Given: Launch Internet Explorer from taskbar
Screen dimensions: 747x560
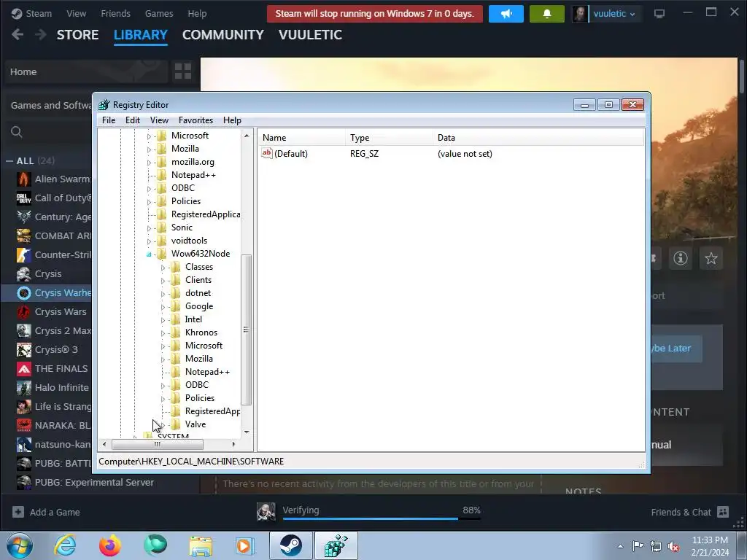Looking at the screenshot, I should (x=65, y=545).
